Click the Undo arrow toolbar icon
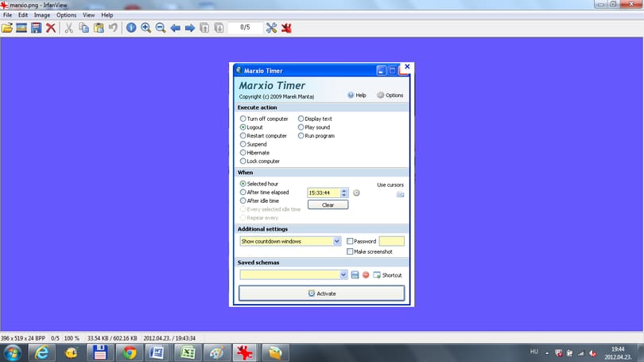 click(113, 28)
